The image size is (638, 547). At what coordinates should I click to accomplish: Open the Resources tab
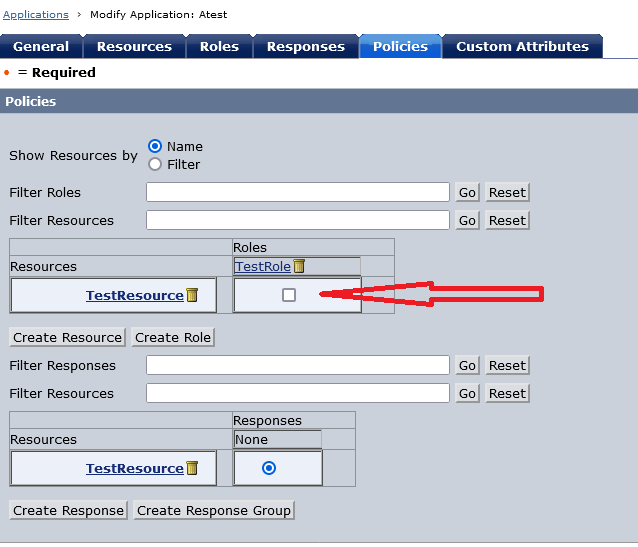click(134, 46)
